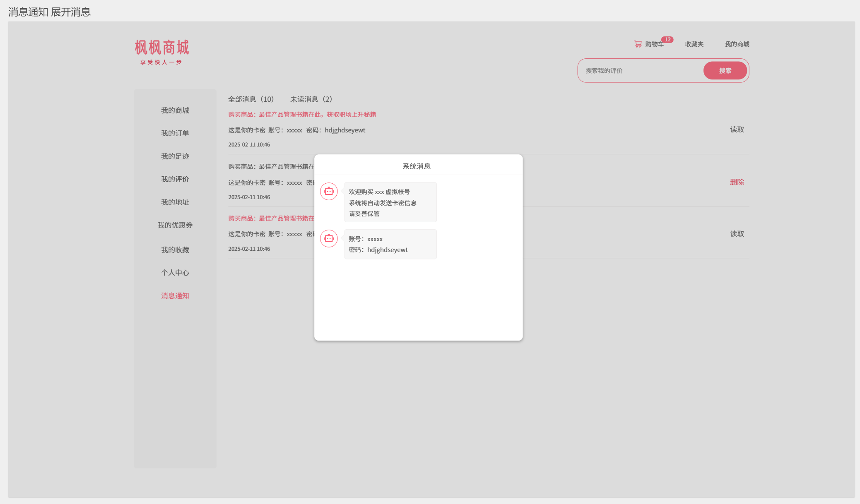Click 读取 on the first message

pos(737,130)
